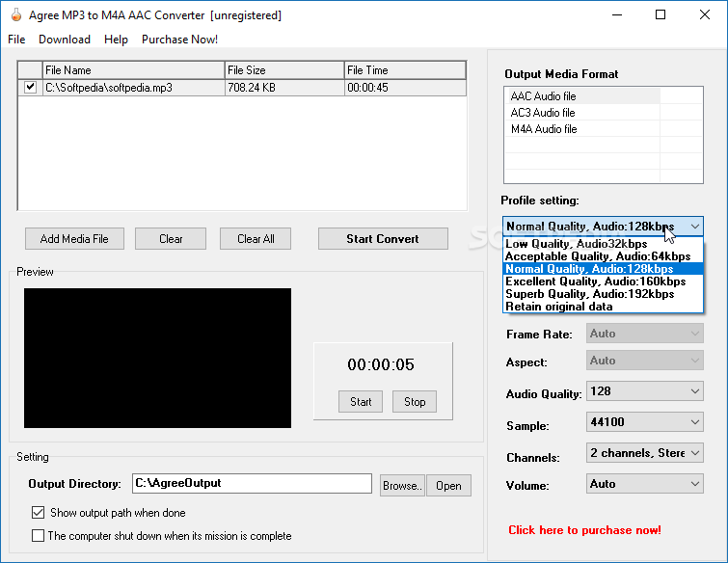Choose Retain original data profile
This screenshot has width=728, height=563.
pos(603,307)
